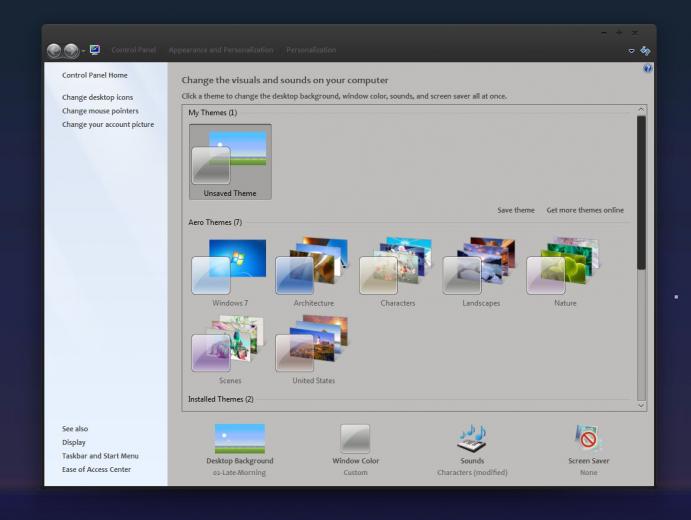The width and height of the screenshot is (691, 520).
Task: Open Sounds settings icon
Action: coord(472,439)
